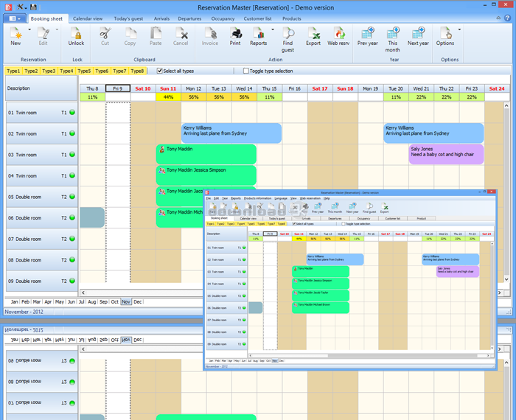The height and width of the screenshot is (420, 516).
Task: Click the Unlock padlock icon
Action: click(x=77, y=34)
